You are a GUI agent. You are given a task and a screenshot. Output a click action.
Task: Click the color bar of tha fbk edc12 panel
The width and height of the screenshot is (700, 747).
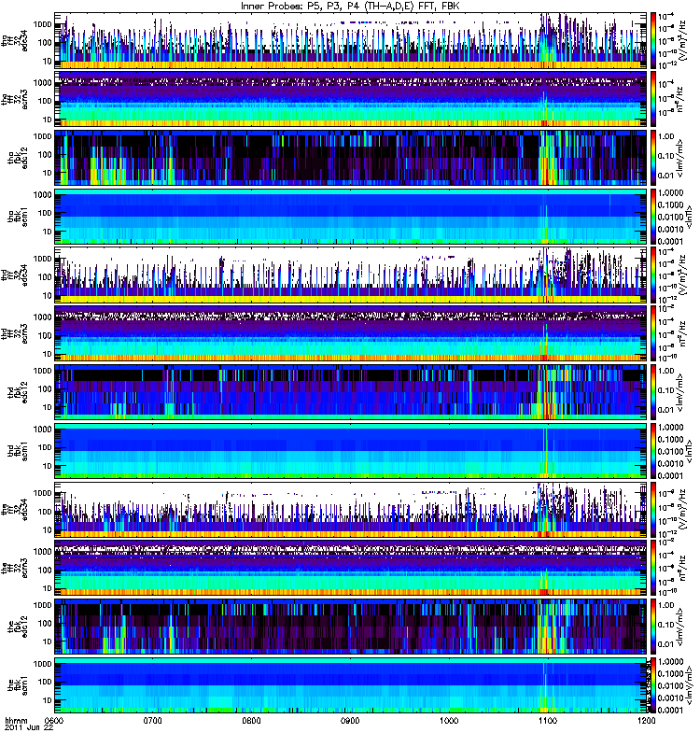pyautogui.click(x=653, y=158)
